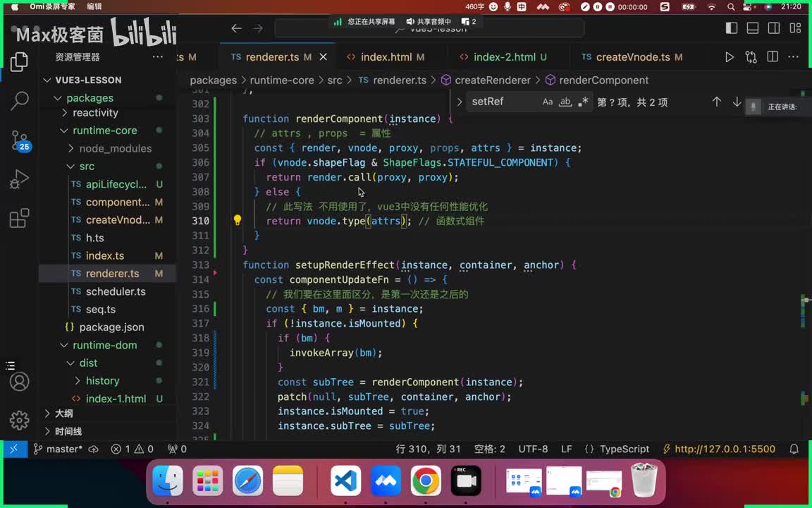
Task: Toggle Match Whole Word in find widget
Action: [x=565, y=102]
